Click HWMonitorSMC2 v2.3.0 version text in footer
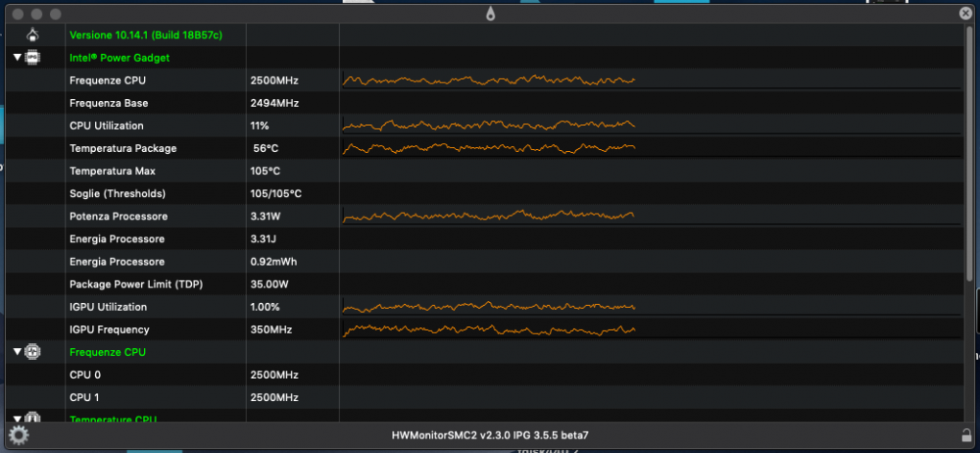Viewport: 980px width, 453px height. coord(490,434)
